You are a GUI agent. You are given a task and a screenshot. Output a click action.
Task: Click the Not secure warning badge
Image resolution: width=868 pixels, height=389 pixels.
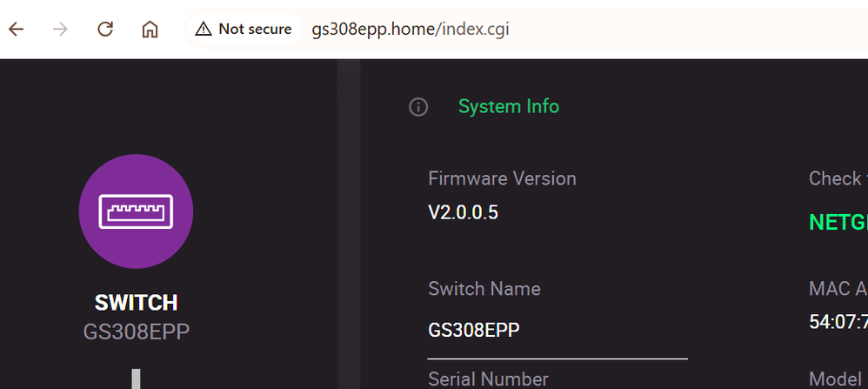point(244,29)
